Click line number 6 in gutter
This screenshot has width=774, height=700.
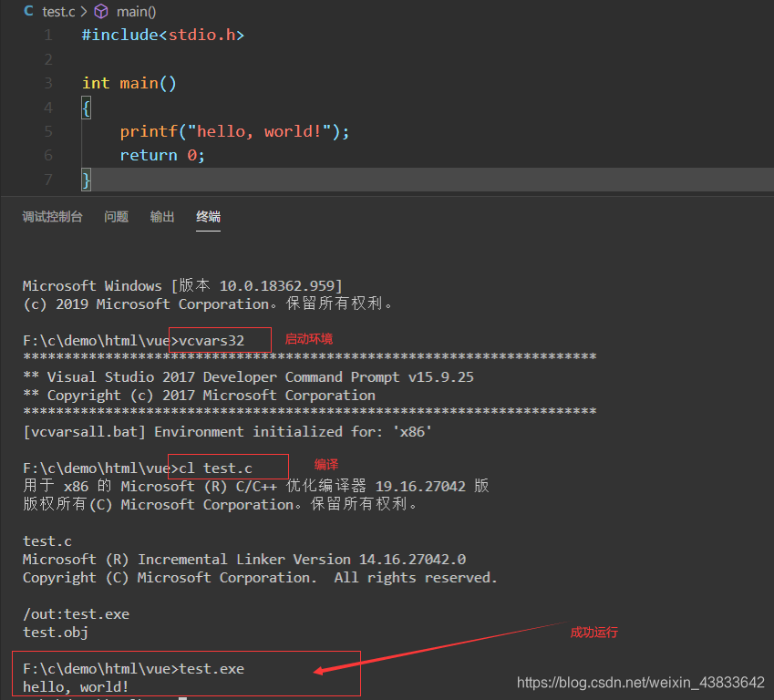coord(48,156)
